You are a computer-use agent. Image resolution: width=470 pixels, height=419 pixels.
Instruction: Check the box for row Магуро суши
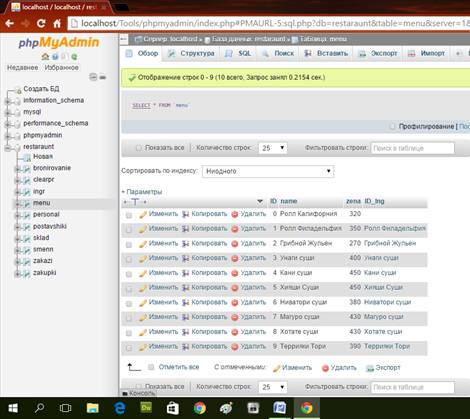[129, 318]
